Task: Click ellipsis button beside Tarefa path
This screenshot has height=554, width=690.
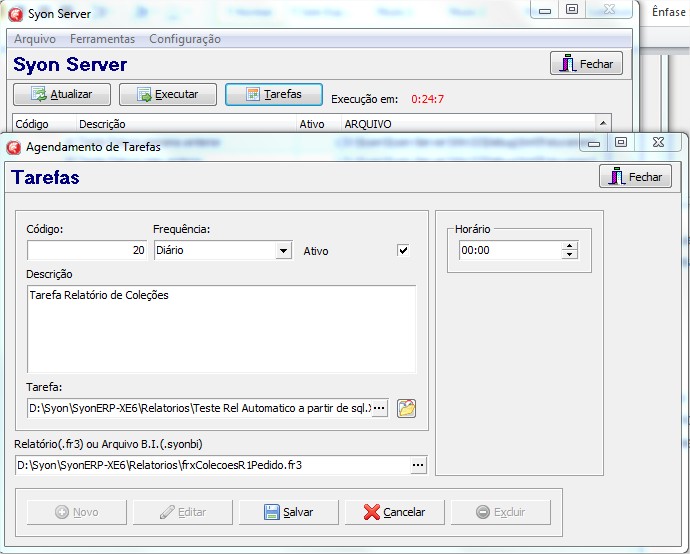Action: [x=379, y=408]
